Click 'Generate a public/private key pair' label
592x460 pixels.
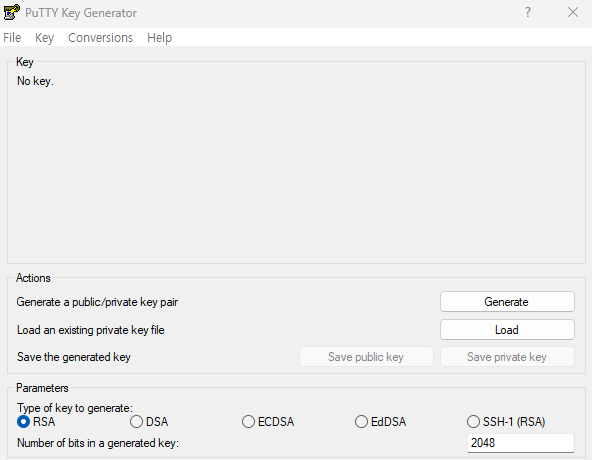[x=97, y=302]
